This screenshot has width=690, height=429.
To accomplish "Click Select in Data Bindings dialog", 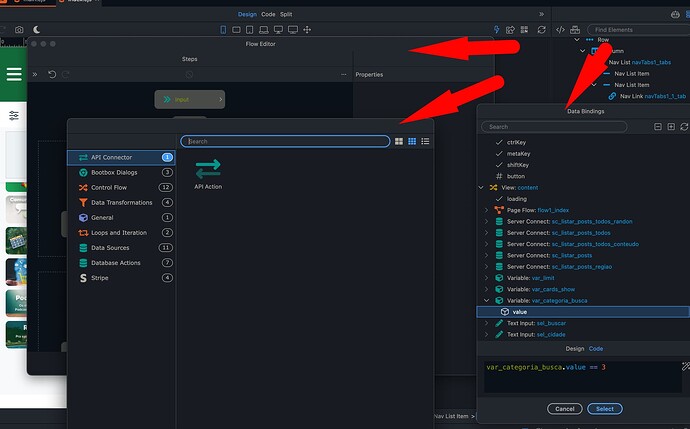I will (x=605, y=409).
